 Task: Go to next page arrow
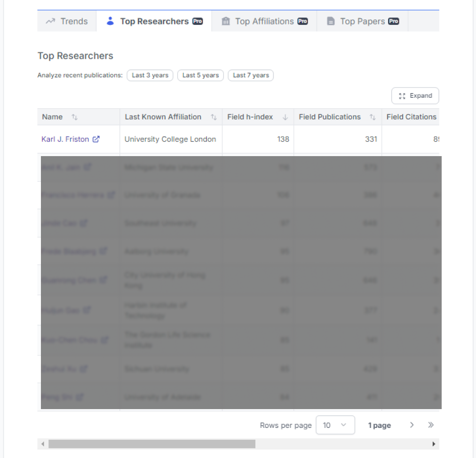[412, 425]
